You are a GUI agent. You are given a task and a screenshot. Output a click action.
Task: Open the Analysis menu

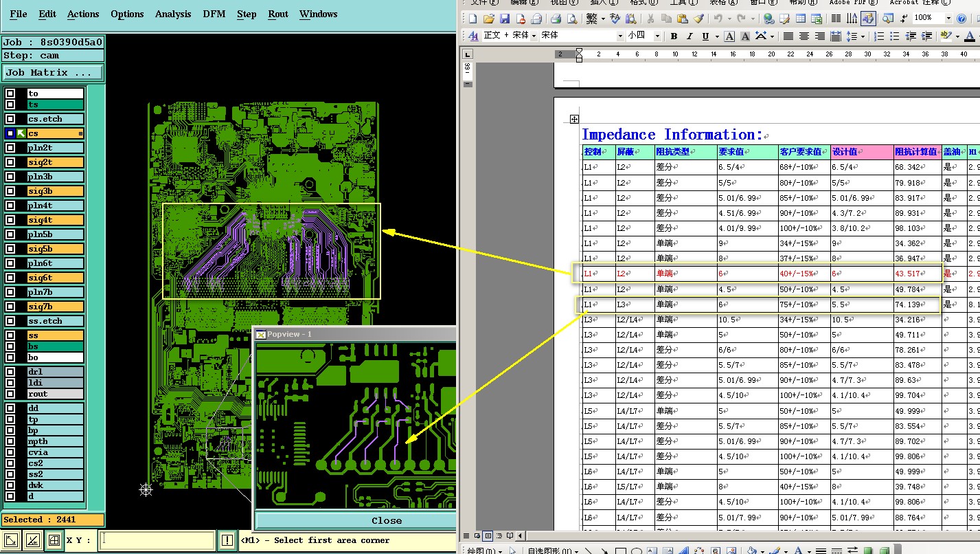pos(173,14)
